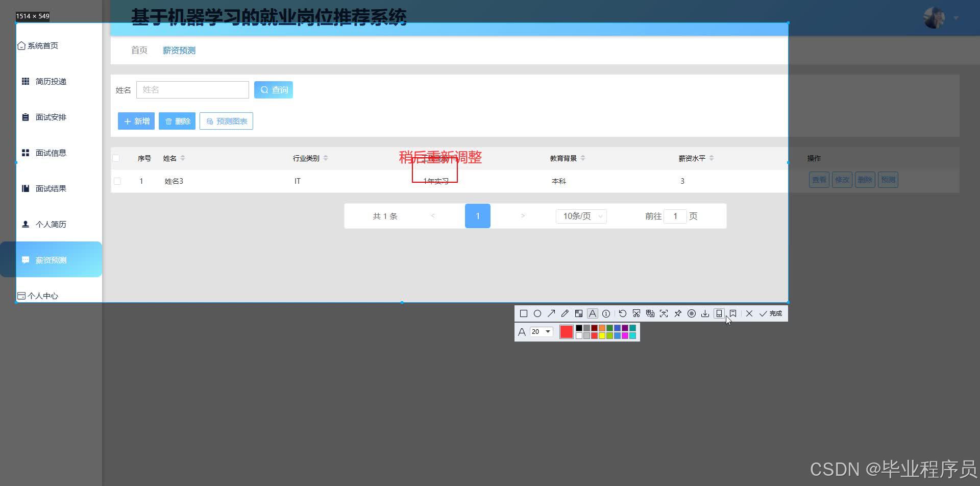Select the rectangle annotation tool
Screen dimensions: 980x486
pyautogui.click(x=523, y=313)
